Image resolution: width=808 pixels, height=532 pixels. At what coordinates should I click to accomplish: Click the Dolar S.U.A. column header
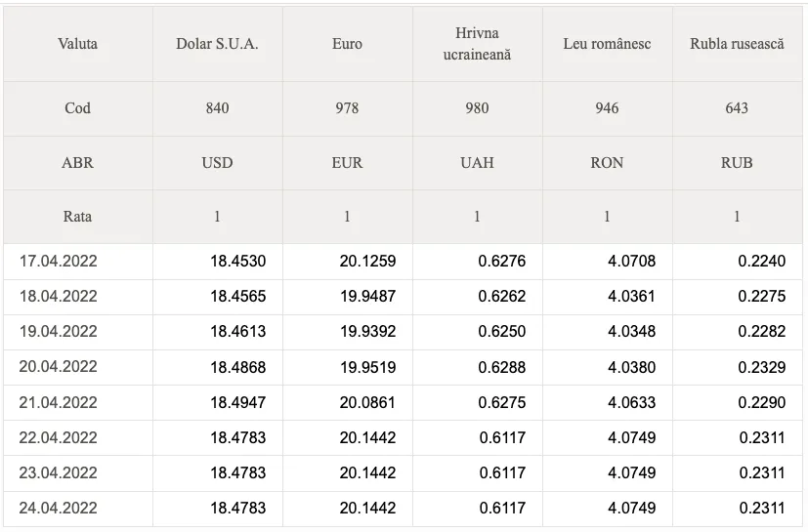218,44
